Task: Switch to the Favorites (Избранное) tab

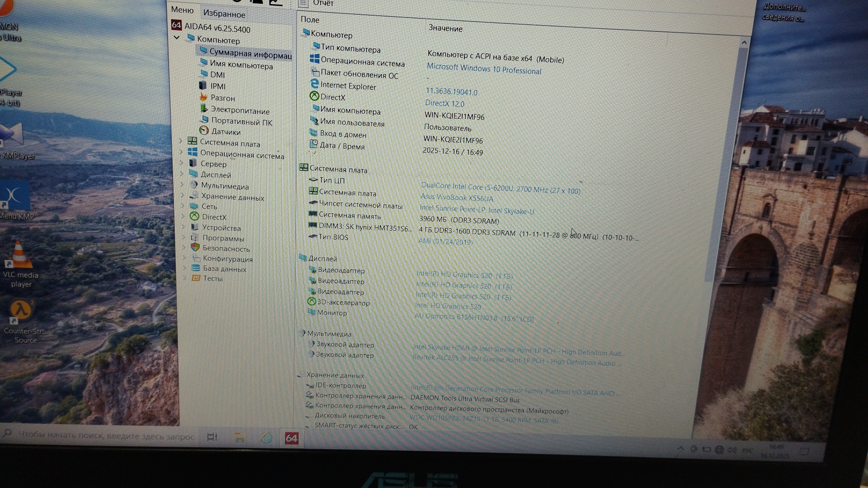Action: coord(224,14)
